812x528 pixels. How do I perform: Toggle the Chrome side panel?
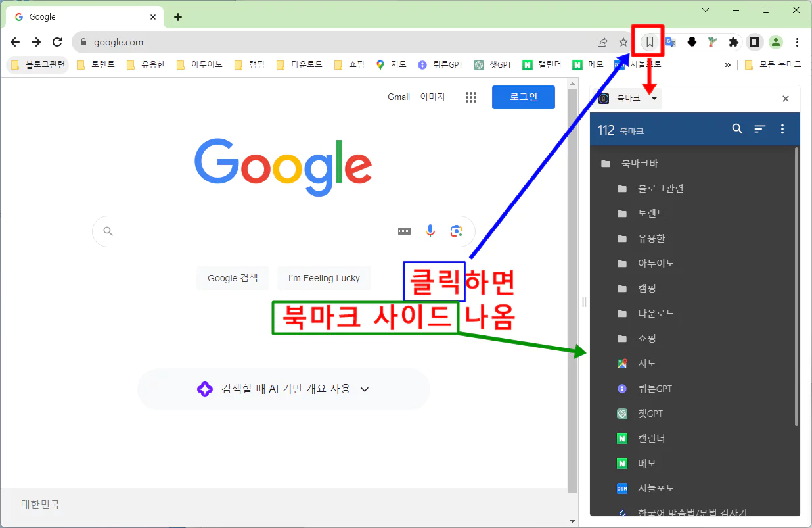[x=755, y=42]
